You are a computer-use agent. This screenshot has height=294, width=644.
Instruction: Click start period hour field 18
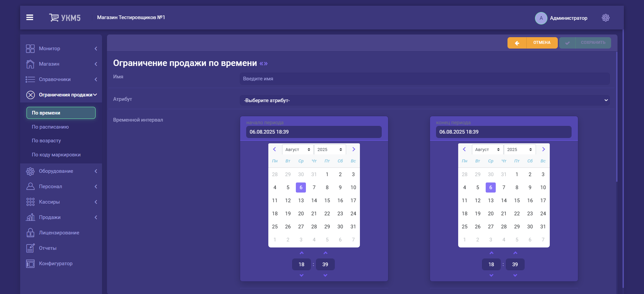pos(302,265)
